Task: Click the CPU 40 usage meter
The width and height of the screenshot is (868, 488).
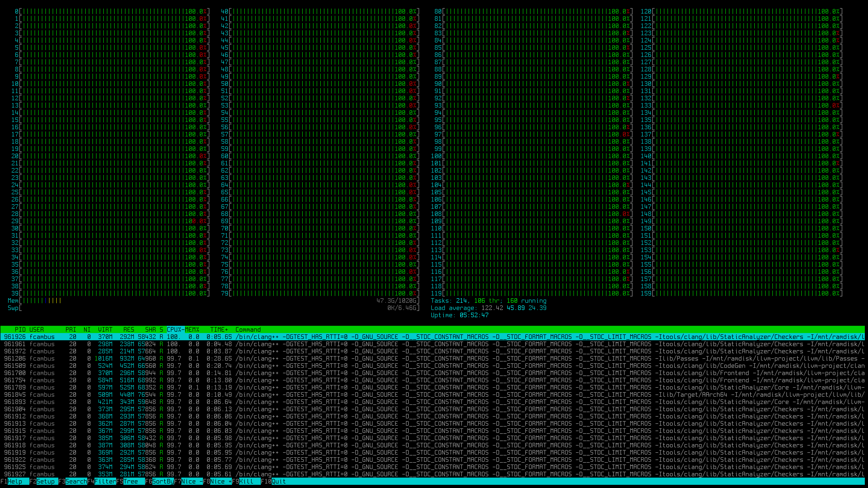Action: click(x=320, y=12)
